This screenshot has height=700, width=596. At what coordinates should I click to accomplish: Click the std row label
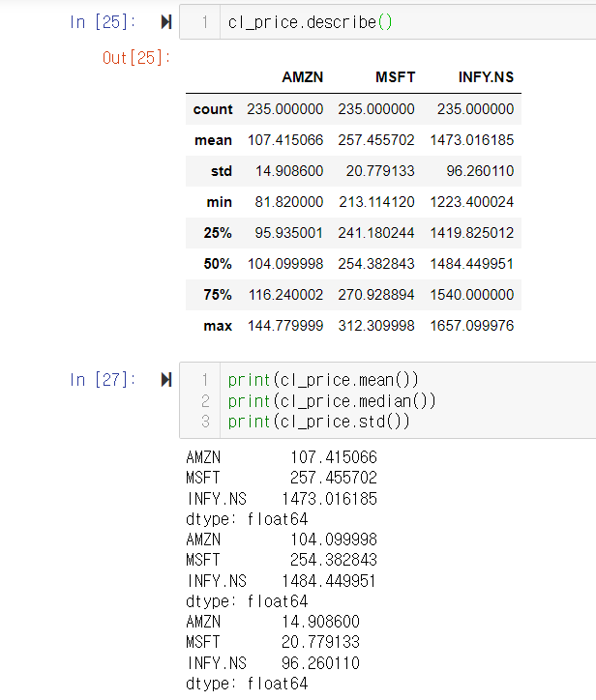[222, 171]
